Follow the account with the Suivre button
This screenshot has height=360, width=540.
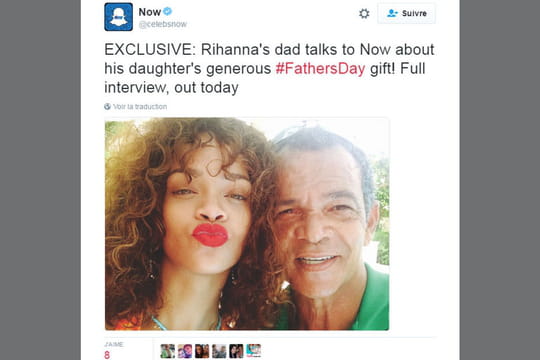pos(406,13)
